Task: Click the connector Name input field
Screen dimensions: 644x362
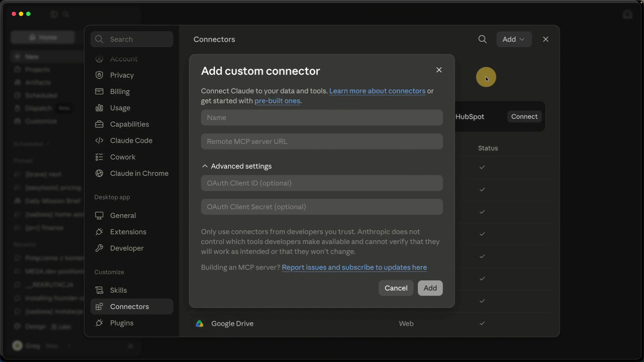Action: [322, 118]
